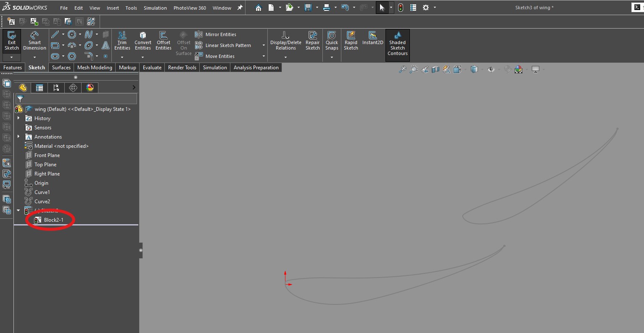The width and height of the screenshot is (644, 333).
Task: Switch to the Evaluate tab
Action: coord(152,68)
